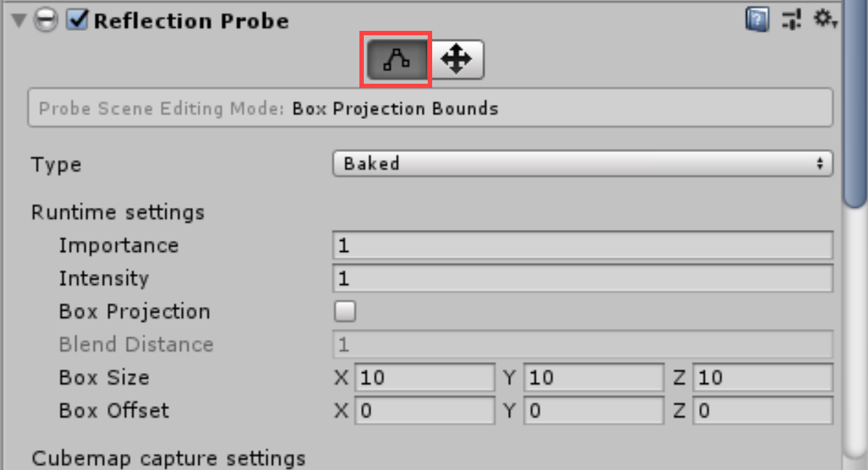868x470 pixels.
Task: Open the Reflection Probe gear menu
Action: pos(825,19)
